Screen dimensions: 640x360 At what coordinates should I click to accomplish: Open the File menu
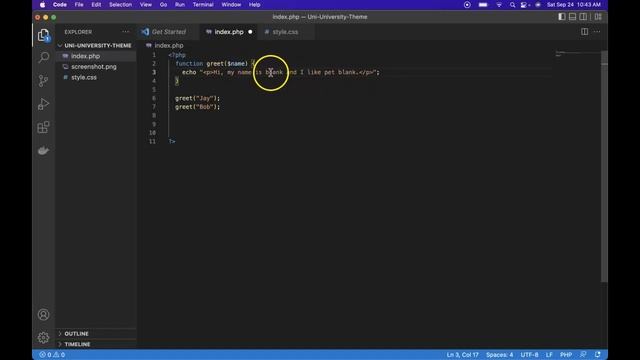coord(79,5)
